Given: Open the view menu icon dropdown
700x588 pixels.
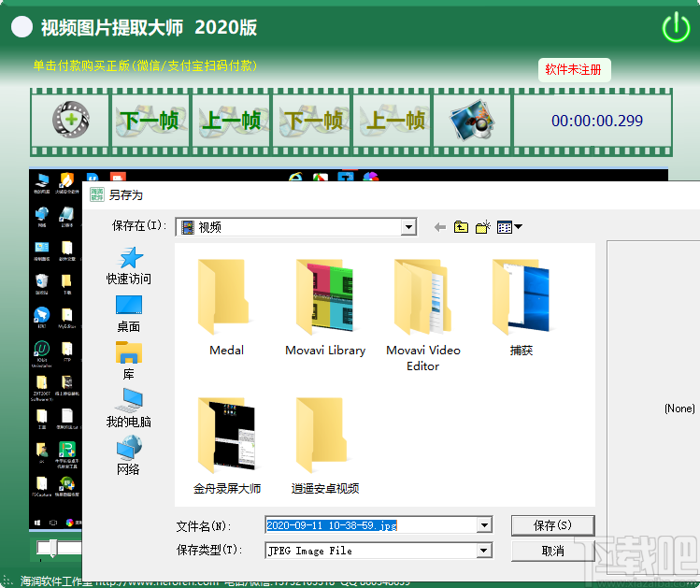Looking at the screenshot, I should click(x=509, y=227).
